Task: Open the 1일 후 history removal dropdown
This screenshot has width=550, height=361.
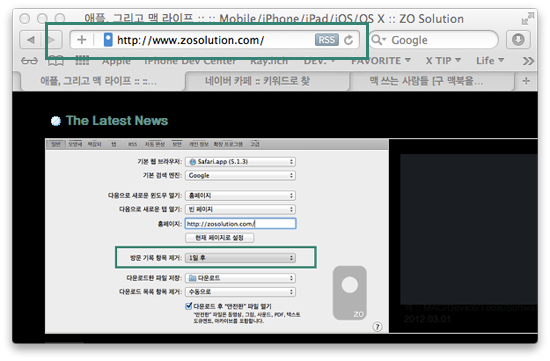Action: point(240,258)
